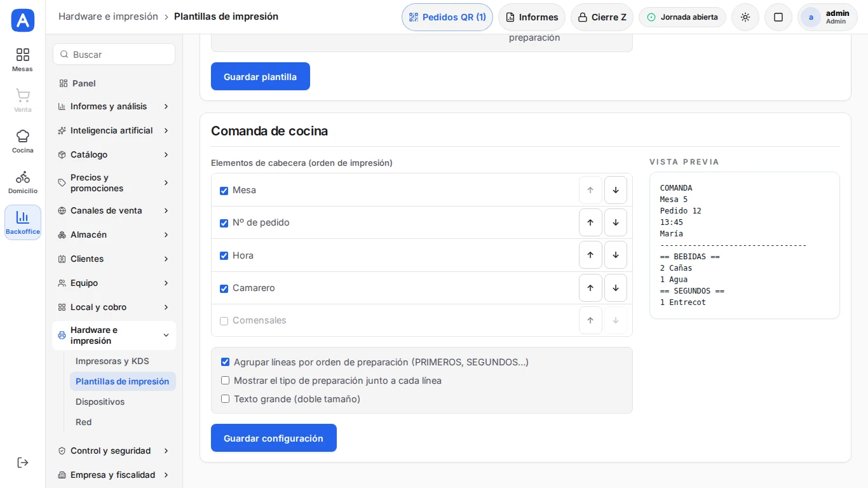
Task: Move Mesa row down
Action: pos(616,190)
